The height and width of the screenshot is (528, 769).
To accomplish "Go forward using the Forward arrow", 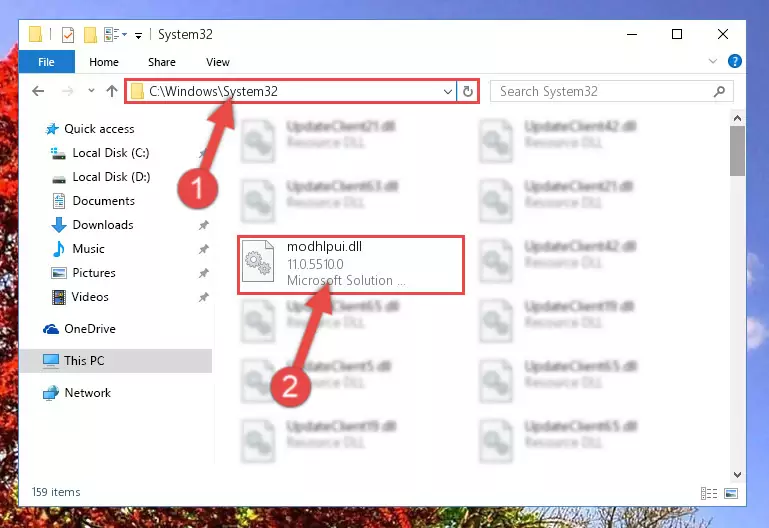I will 68,91.
